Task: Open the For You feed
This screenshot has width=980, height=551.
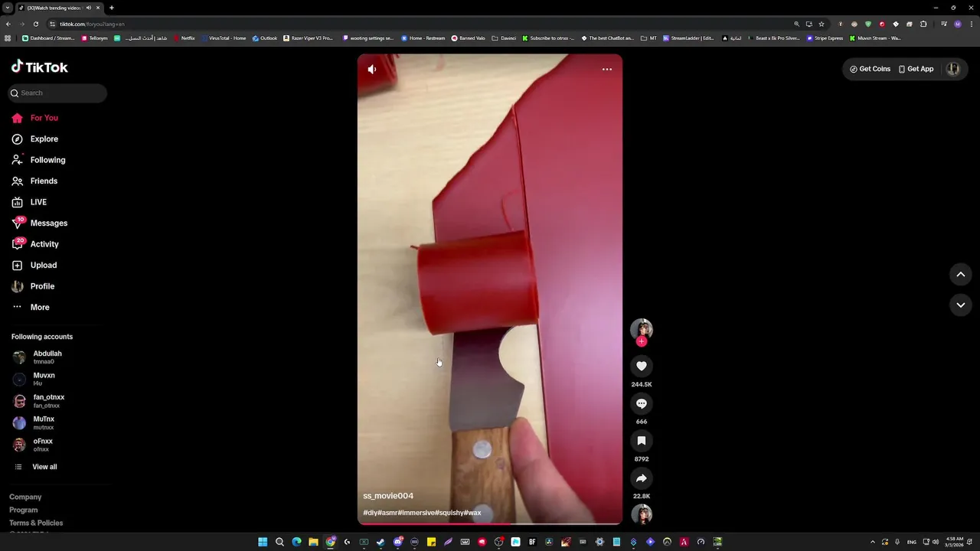Action: 35,118
